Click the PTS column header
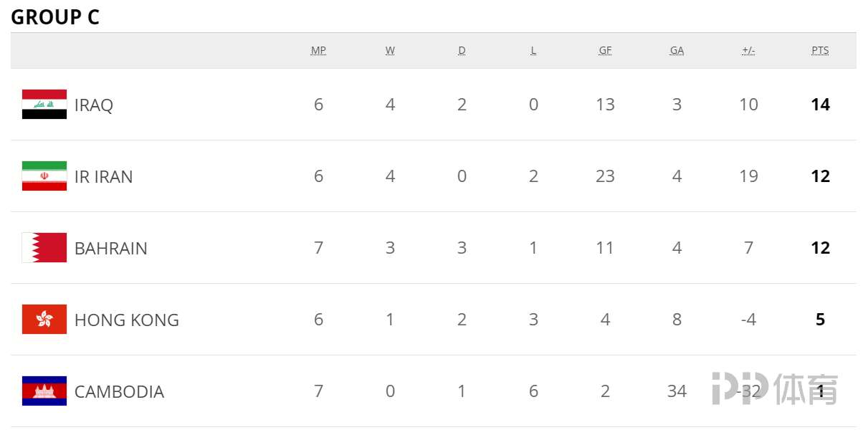The height and width of the screenshot is (435, 868). point(820,50)
